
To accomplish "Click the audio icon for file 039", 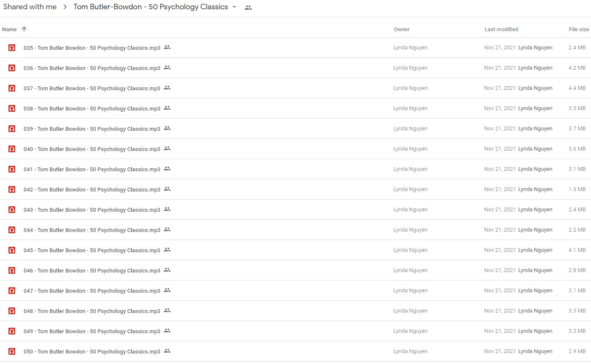I will click(12, 129).
